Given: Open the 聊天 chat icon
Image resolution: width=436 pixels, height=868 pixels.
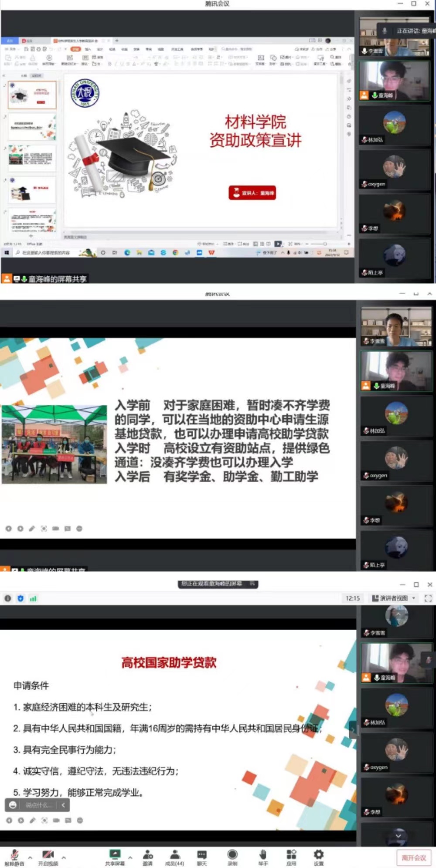Looking at the screenshot, I should [x=201, y=856].
